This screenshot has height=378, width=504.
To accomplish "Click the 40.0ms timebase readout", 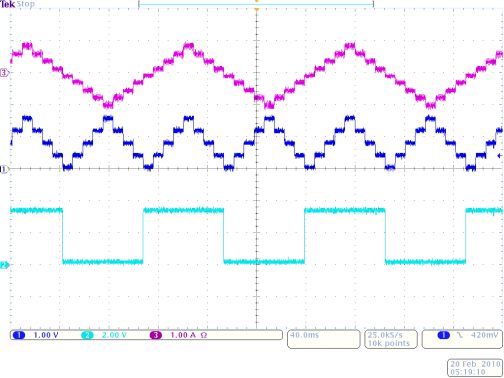I will [x=304, y=335].
